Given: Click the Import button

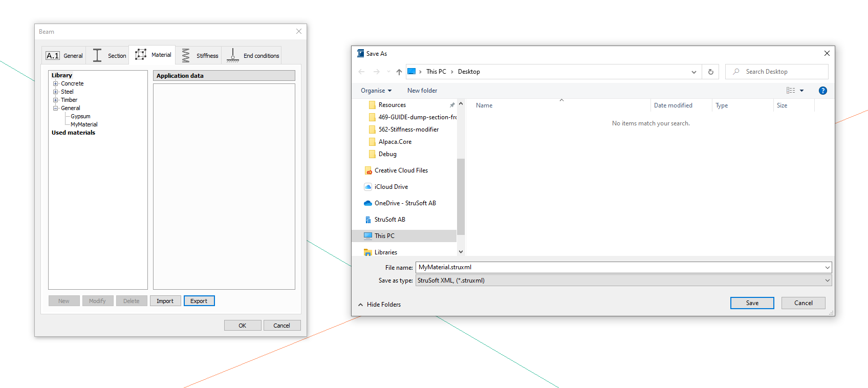Looking at the screenshot, I should [165, 301].
